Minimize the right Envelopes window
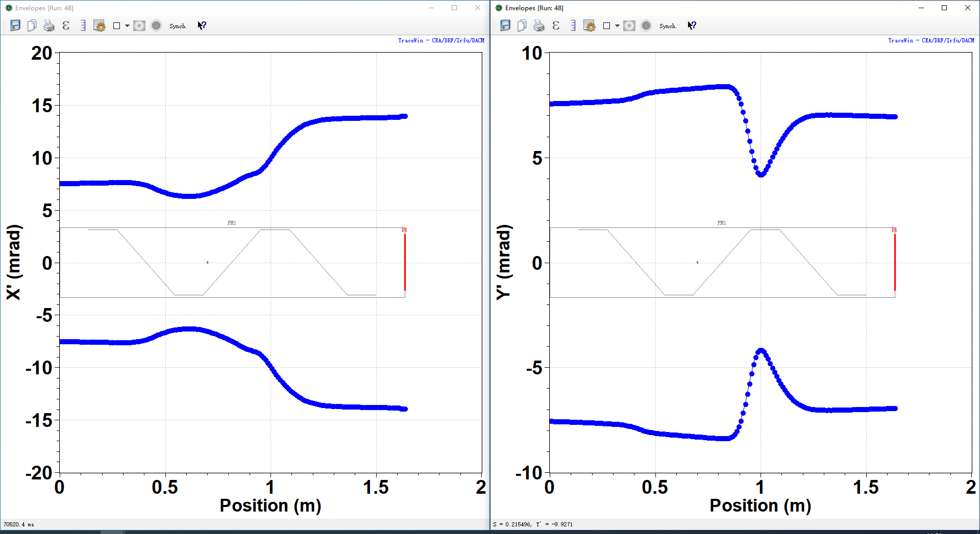 coord(921,8)
